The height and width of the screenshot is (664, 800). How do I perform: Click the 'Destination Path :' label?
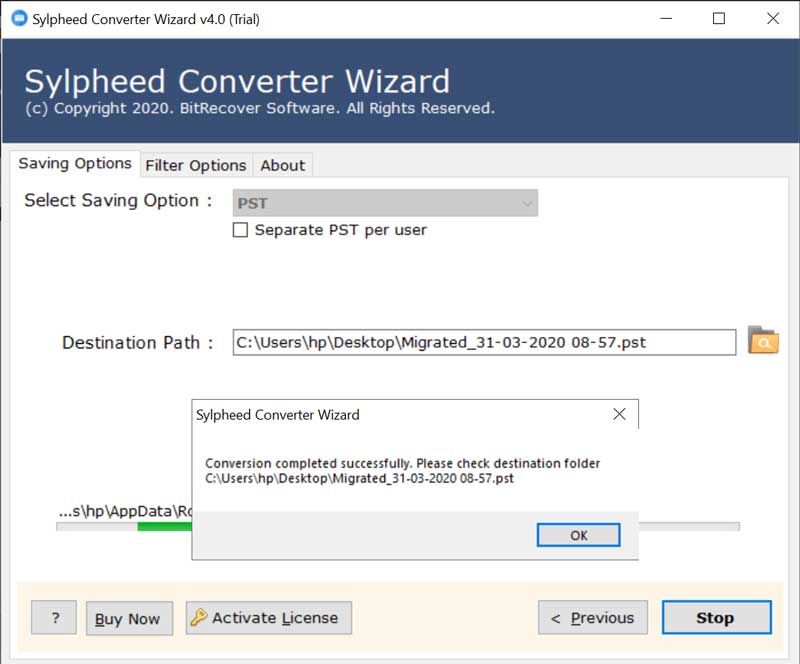pos(137,342)
